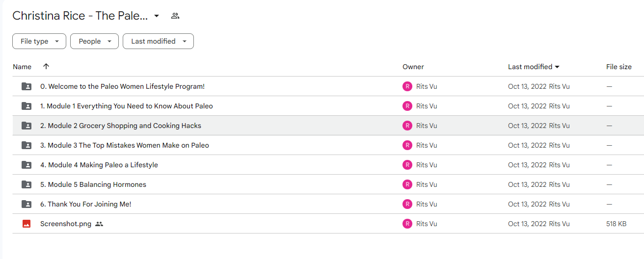Click the red image icon for Screenshot.png

[x=27, y=224]
